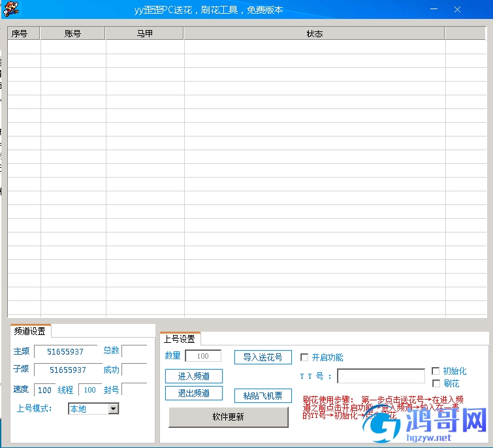Click the YY号 text input field
The width and height of the screenshot is (493, 448).
(x=381, y=376)
